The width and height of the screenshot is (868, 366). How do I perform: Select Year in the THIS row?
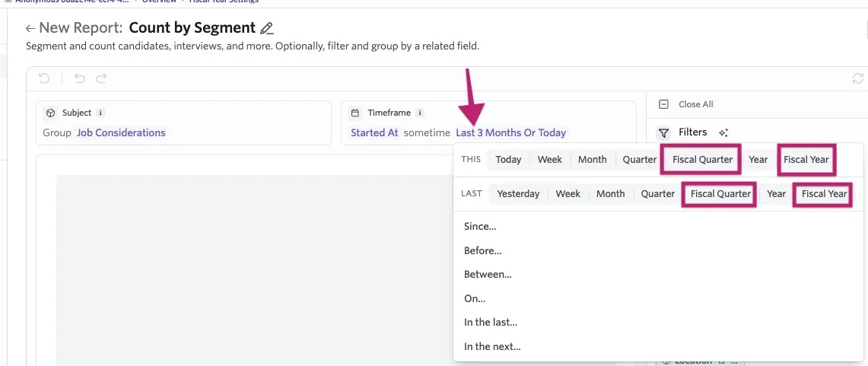click(x=758, y=160)
